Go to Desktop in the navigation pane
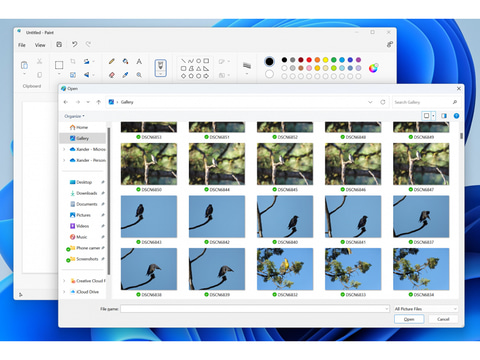 pos(84,182)
